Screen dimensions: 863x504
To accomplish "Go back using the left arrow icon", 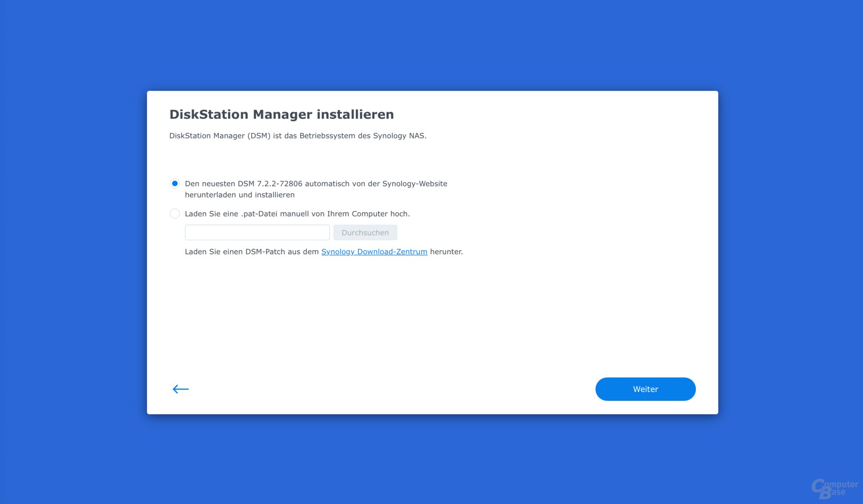I will (x=180, y=389).
